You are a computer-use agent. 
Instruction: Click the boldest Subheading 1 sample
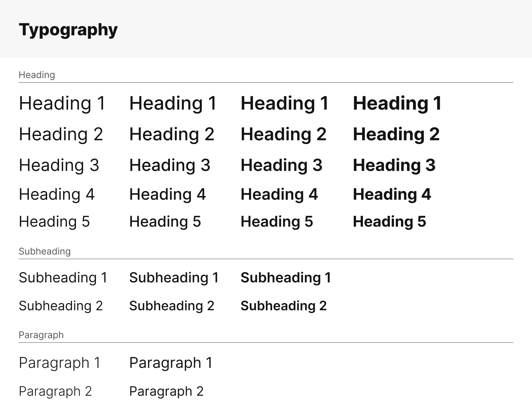point(286,277)
